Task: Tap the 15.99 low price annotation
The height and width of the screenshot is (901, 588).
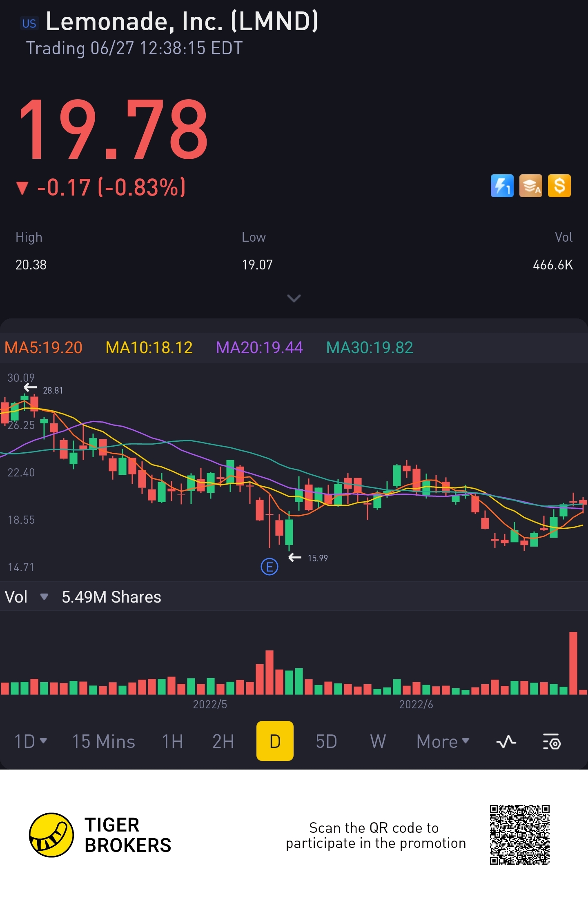Action: (x=318, y=558)
